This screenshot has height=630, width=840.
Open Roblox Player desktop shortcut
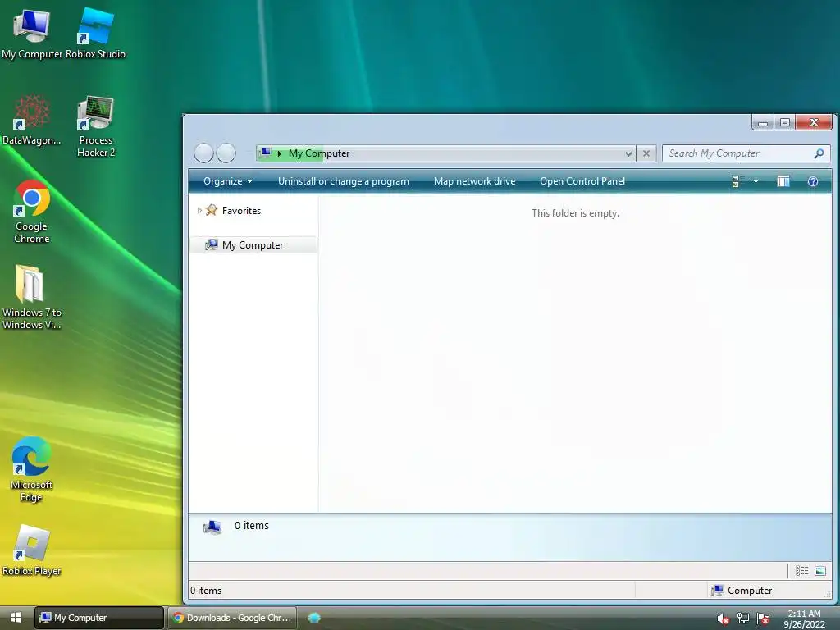[x=32, y=550]
